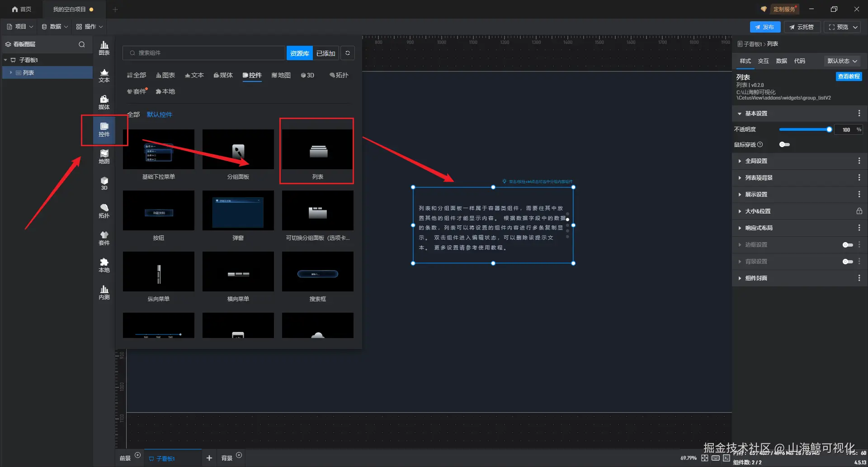868x467 pixels.
Task: Open more options for 列表项背景
Action: (859, 178)
